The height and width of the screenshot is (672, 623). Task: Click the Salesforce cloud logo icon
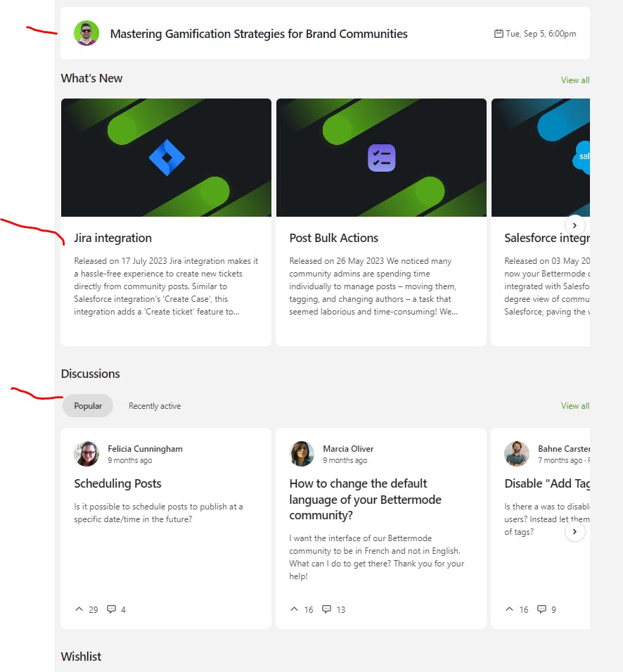(x=582, y=157)
